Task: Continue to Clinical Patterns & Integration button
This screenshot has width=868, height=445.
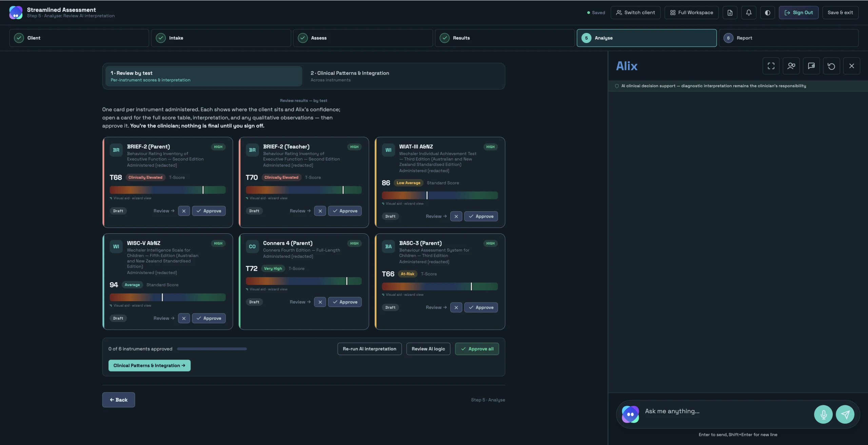Action: click(x=149, y=366)
